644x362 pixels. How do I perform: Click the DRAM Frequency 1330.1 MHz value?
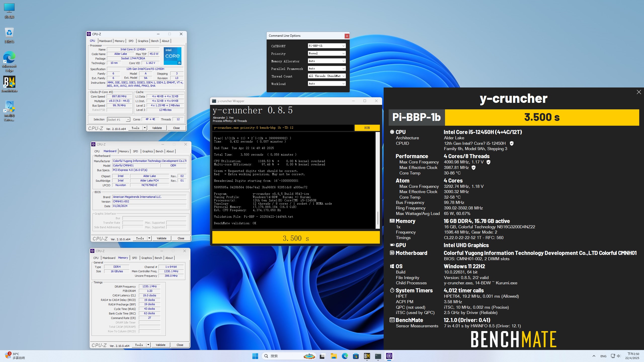click(149, 286)
